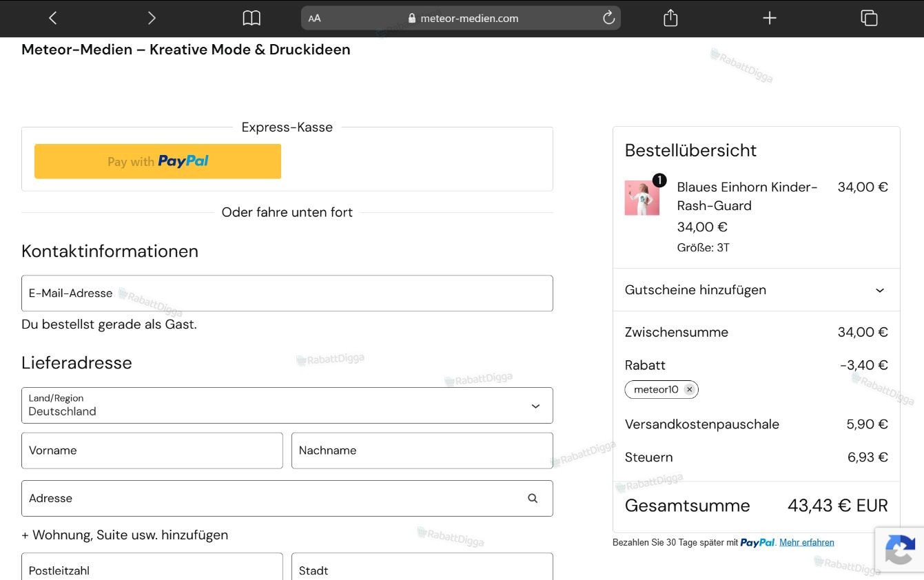Show all open tabs overview icon
The height and width of the screenshot is (580, 924).
pos(869,19)
